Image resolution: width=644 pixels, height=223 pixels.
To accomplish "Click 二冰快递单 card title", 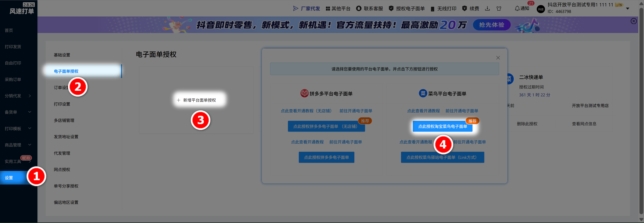I will (x=531, y=77).
